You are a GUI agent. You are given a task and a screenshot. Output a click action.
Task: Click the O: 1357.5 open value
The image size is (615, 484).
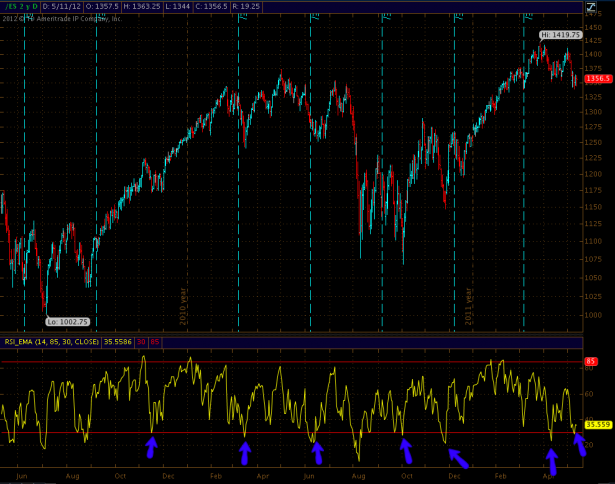click(x=102, y=7)
